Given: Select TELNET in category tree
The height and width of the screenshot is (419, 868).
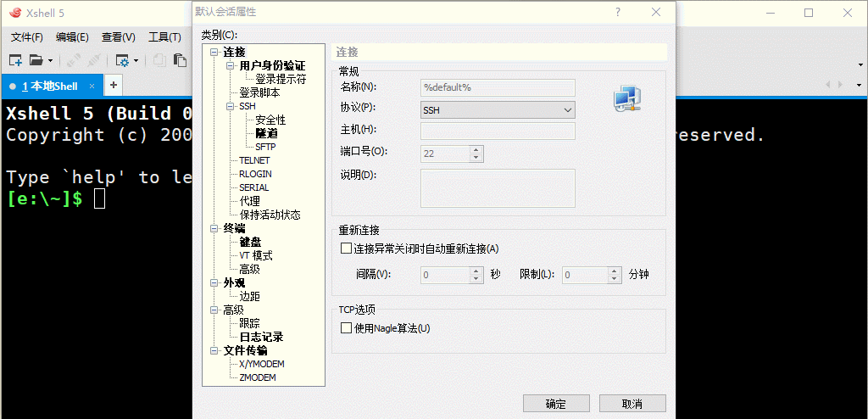Looking at the screenshot, I should (x=254, y=160).
